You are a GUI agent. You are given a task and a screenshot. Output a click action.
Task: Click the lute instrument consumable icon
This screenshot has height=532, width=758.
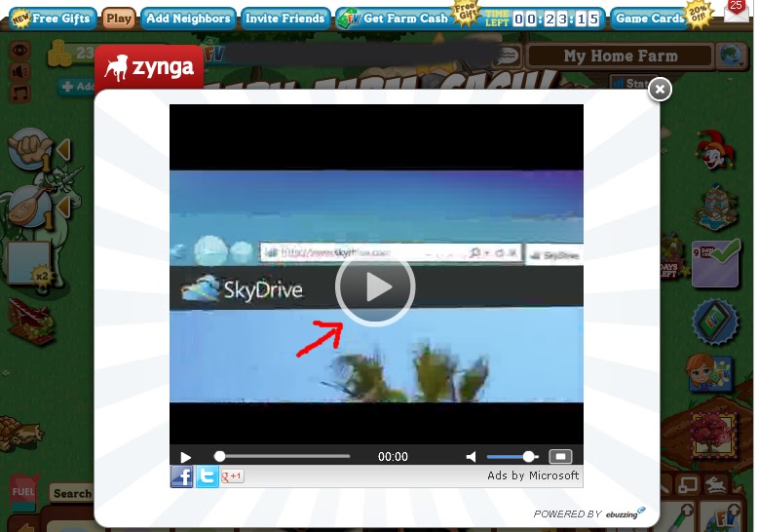29,207
